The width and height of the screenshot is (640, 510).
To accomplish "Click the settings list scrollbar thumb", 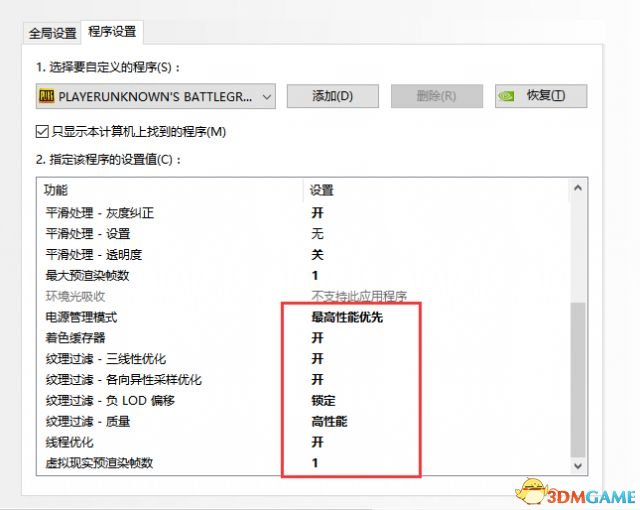I will tap(578, 379).
